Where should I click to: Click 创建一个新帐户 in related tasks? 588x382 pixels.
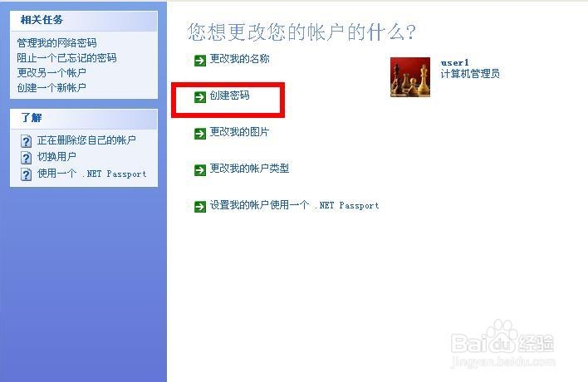[x=51, y=88]
